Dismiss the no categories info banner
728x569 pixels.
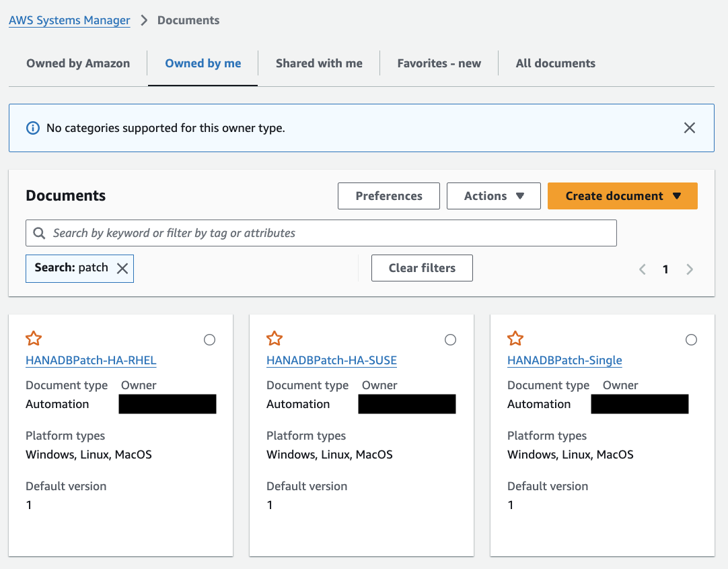(x=690, y=128)
